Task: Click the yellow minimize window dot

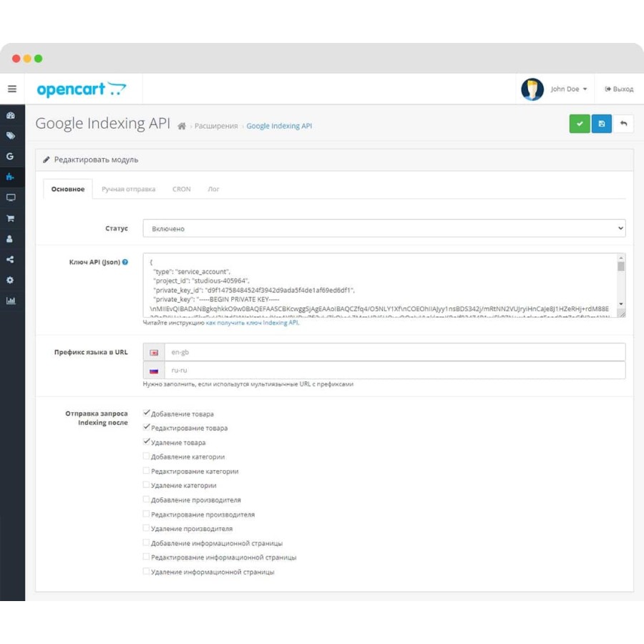Action: (x=27, y=59)
